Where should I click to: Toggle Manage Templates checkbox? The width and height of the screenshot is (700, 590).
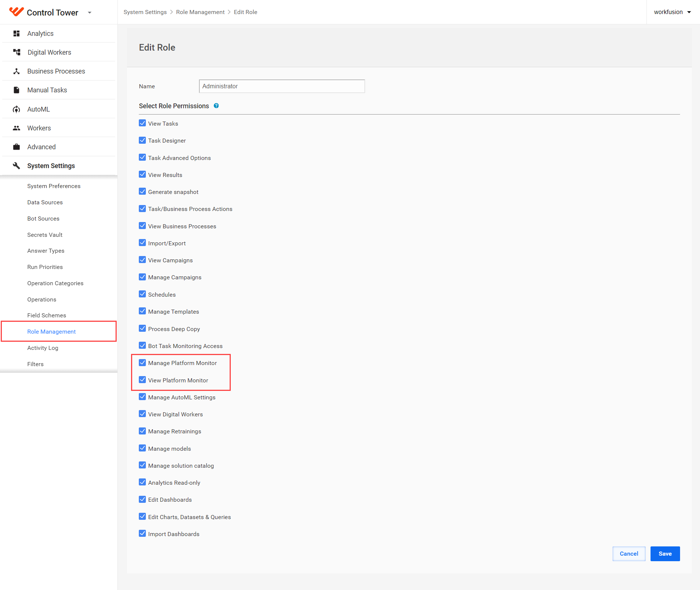coord(143,311)
